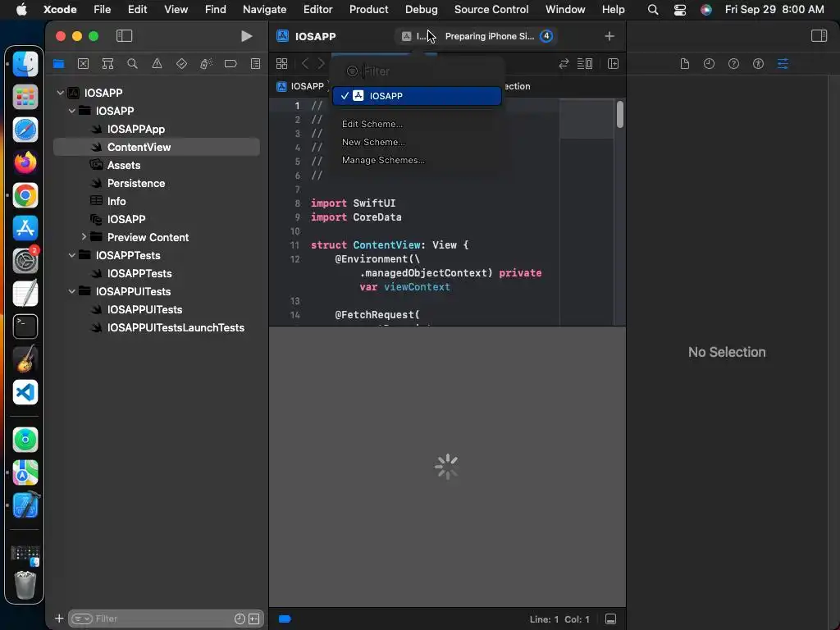
Task: Collapse the IOSAPP group folder
Action: point(72,111)
